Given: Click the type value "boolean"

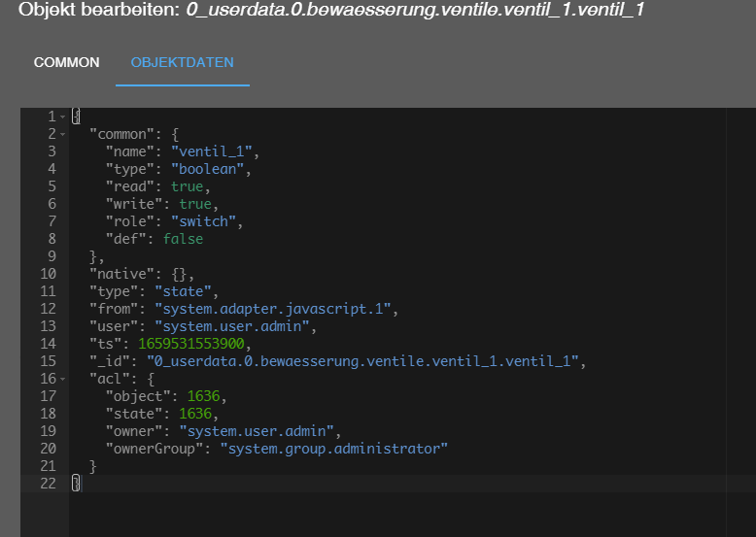Looking at the screenshot, I should tap(208, 169).
